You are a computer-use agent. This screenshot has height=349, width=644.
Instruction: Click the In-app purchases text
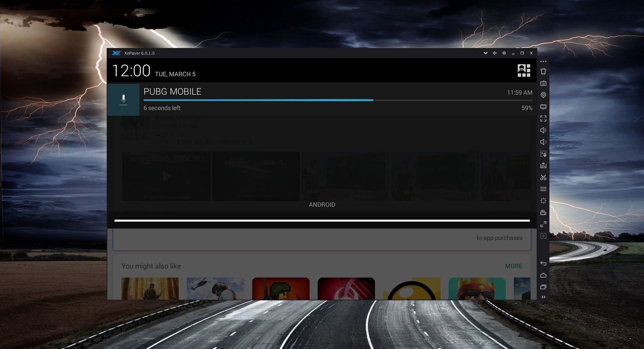[x=499, y=238]
